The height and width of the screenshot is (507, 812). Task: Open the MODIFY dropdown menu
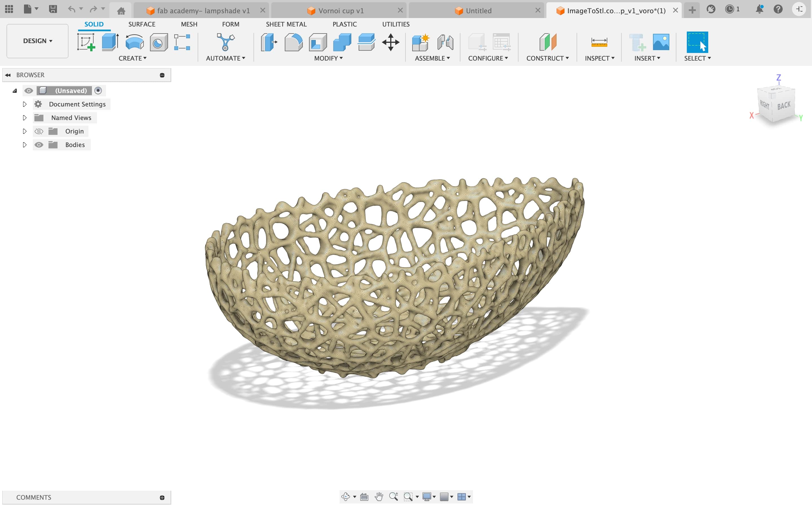click(x=328, y=58)
